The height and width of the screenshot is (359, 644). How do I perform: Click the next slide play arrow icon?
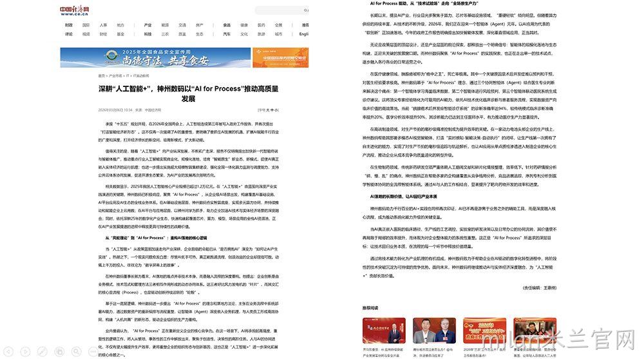(x=26, y=352)
